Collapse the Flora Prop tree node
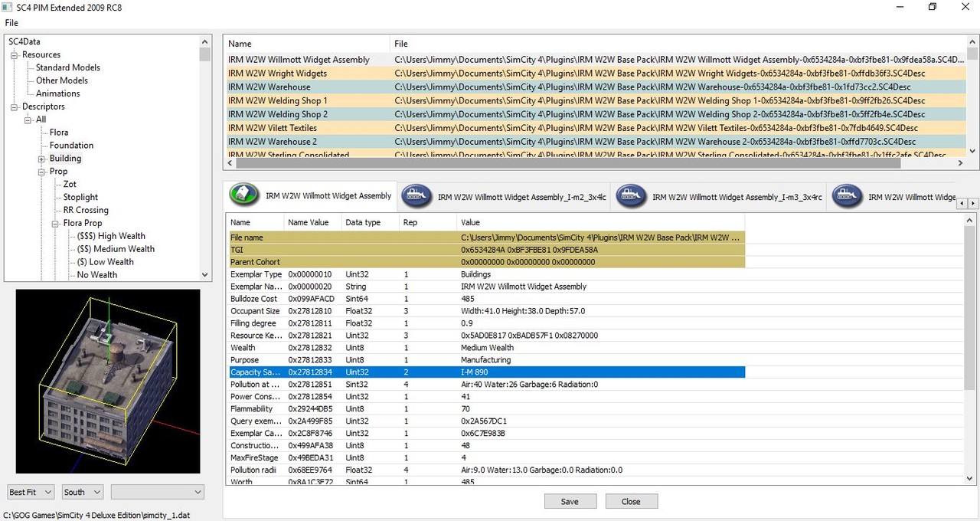Viewport: 980px width, 521px height. coord(55,224)
